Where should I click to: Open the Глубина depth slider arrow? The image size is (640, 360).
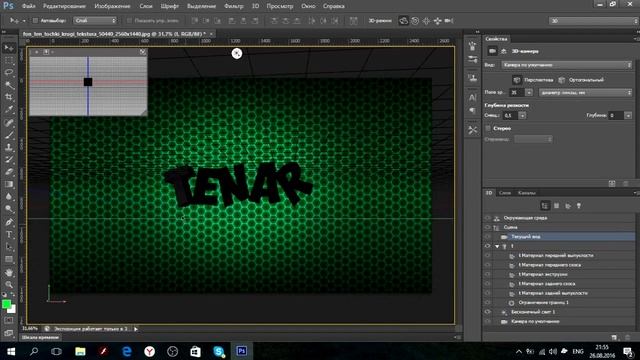click(628, 116)
